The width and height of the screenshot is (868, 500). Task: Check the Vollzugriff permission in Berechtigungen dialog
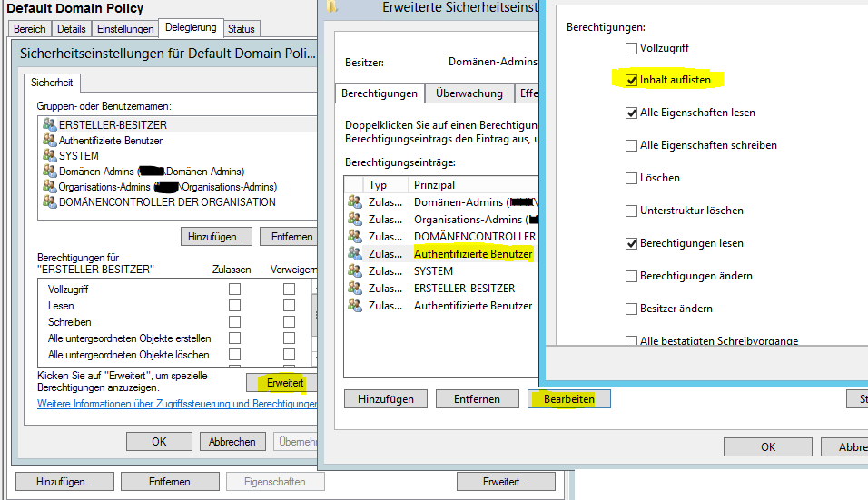pos(631,49)
